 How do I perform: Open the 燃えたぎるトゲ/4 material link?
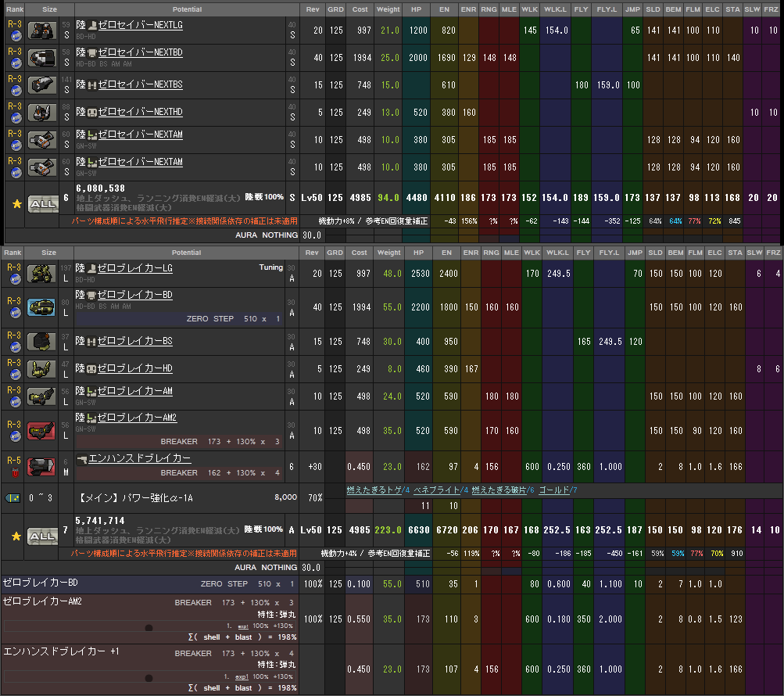tap(378, 490)
